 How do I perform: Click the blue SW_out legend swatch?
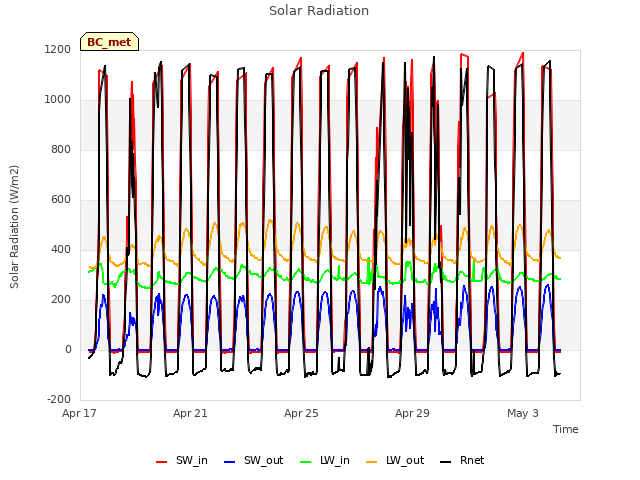coord(230,462)
